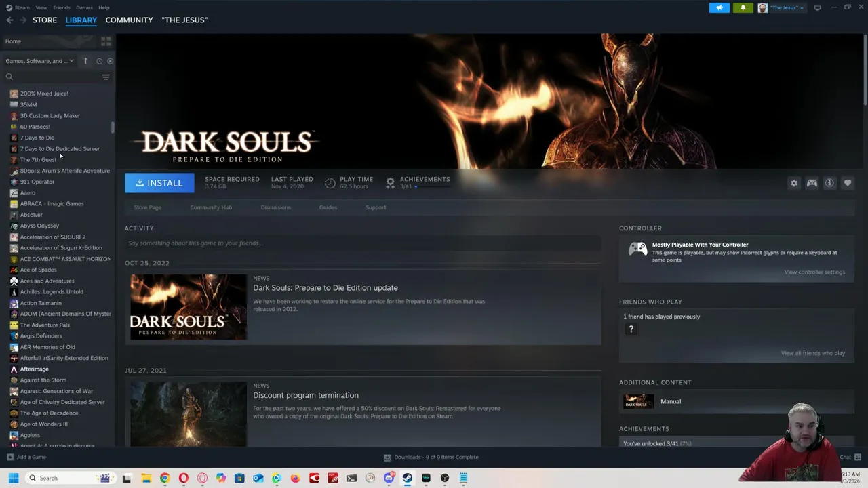The width and height of the screenshot is (868, 488).
Task: Open File Explorer from the taskbar
Action: click(x=146, y=479)
